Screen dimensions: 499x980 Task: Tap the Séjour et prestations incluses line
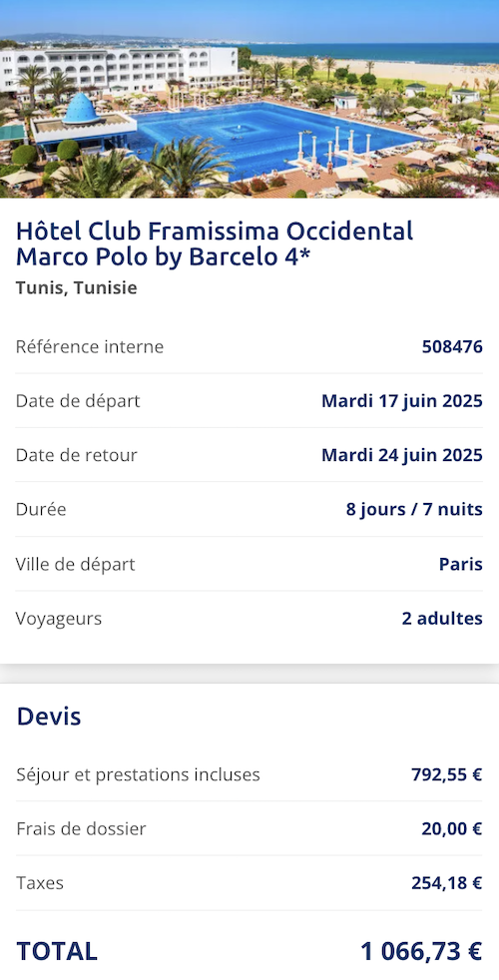tap(249, 775)
